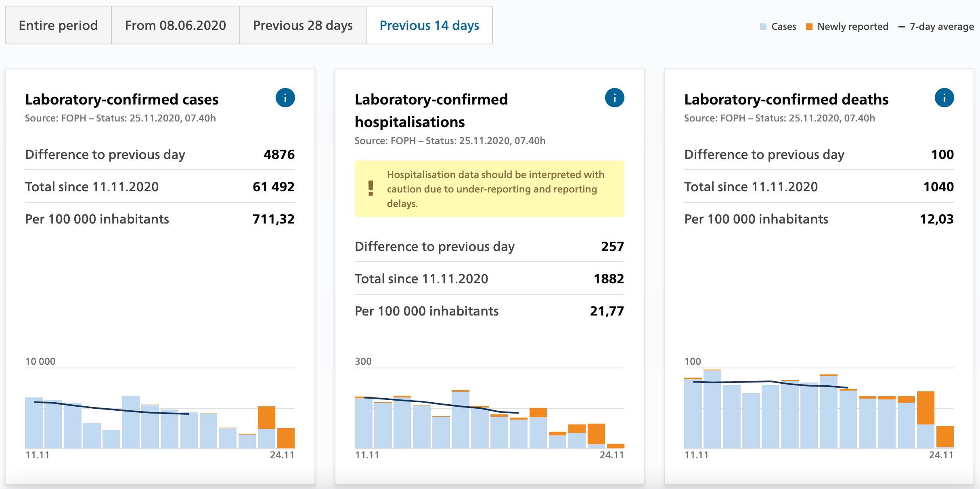The image size is (980, 489).
Task: Click the last orange bar in deaths chart
Action: click(x=944, y=436)
